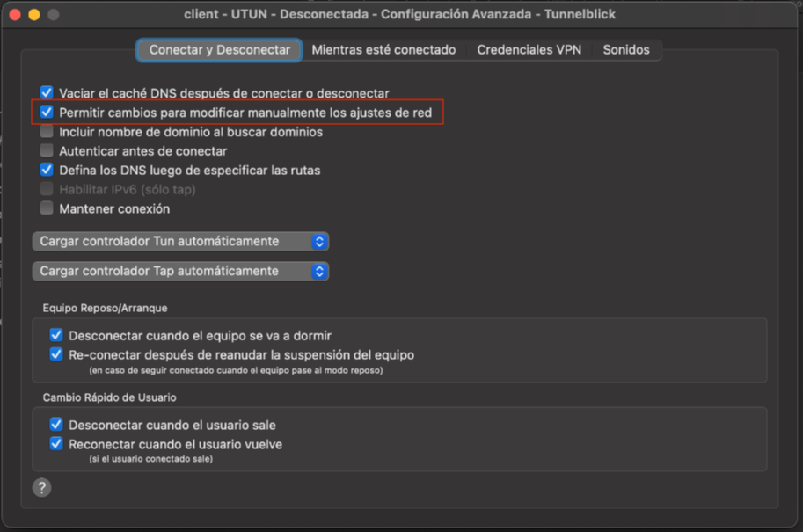Select the Sonidos tab

pyautogui.click(x=625, y=50)
